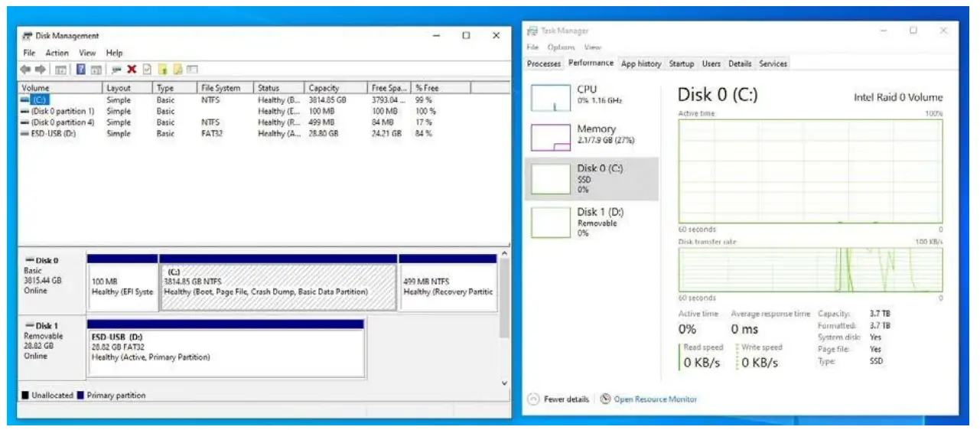Viewport: 980px width, 430px height.
Task: Go to the Users tab
Action: coord(711,64)
